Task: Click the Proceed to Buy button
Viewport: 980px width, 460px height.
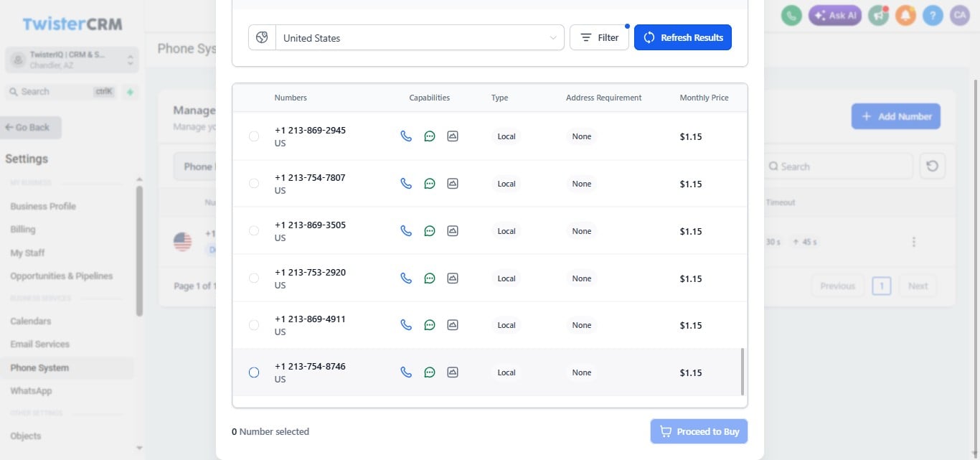Action: [699, 431]
